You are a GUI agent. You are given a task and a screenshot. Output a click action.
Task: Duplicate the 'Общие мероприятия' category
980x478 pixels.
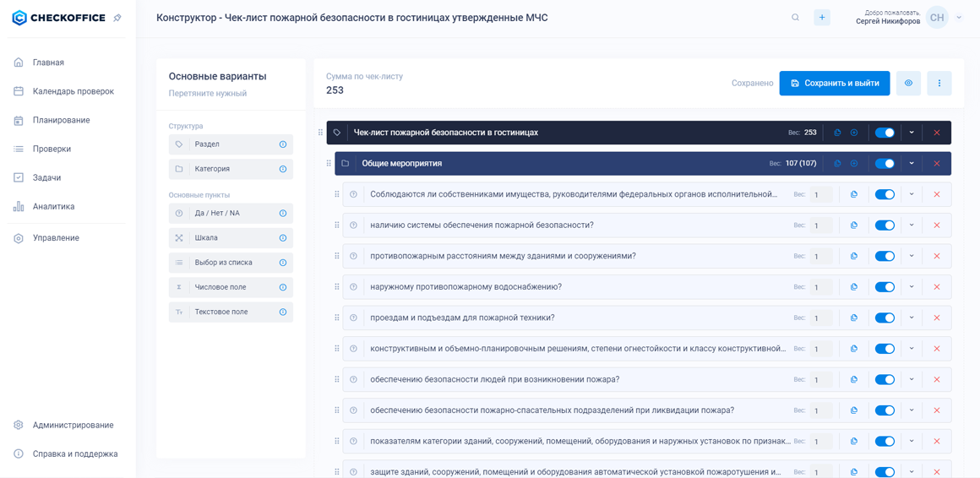click(x=837, y=164)
